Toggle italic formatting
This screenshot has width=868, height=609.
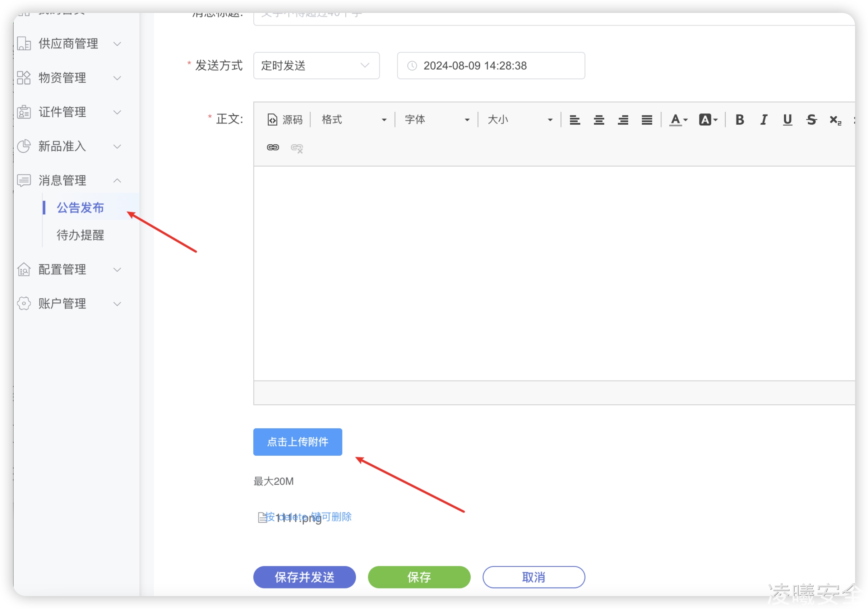click(763, 120)
